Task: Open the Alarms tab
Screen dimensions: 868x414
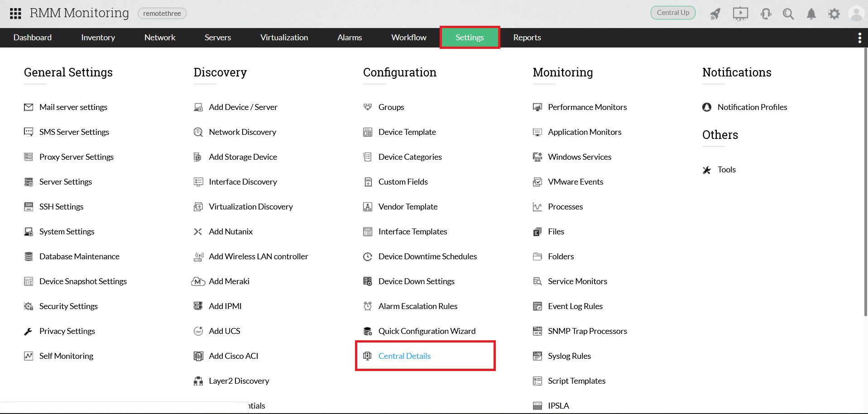Action: 350,38
